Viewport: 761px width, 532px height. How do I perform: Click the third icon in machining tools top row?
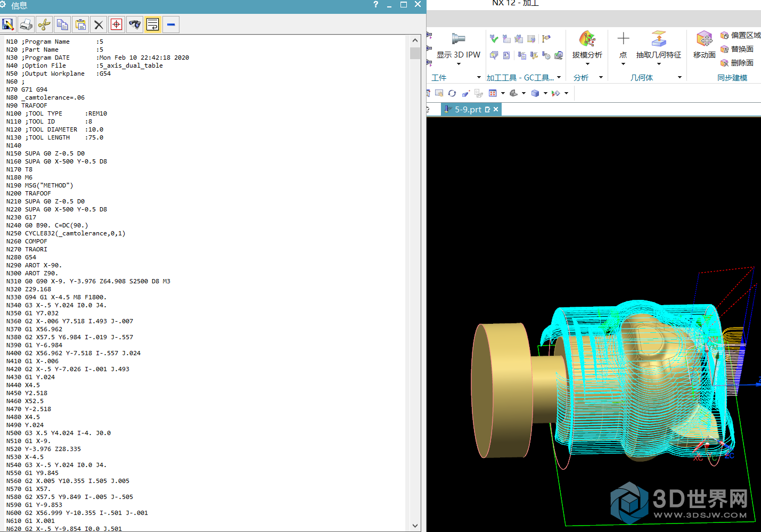point(519,39)
